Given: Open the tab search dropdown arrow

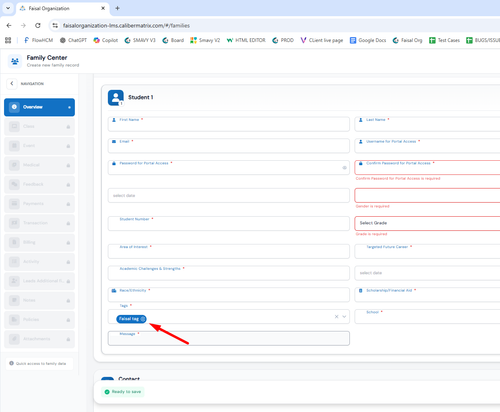Looking at the screenshot, I should 8,8.
